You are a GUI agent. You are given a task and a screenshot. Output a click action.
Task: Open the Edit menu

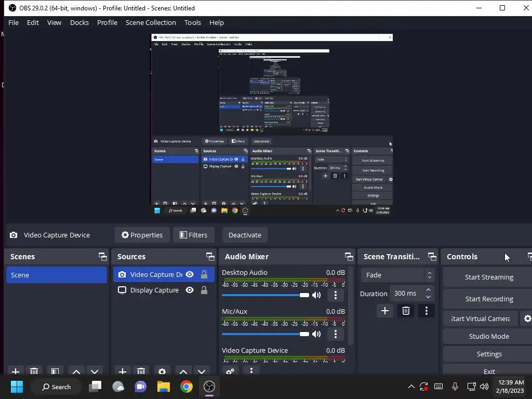[33, 22]
